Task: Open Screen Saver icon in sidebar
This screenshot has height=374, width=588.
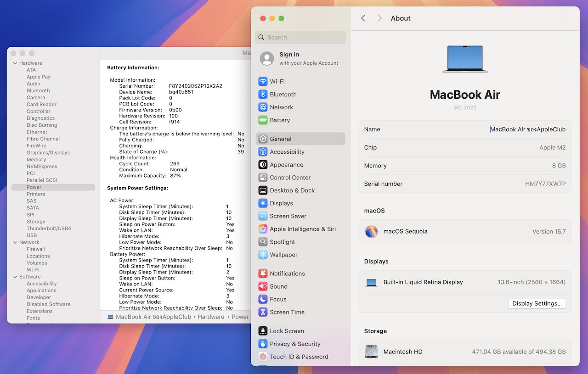Action: (x=263, y=216)
